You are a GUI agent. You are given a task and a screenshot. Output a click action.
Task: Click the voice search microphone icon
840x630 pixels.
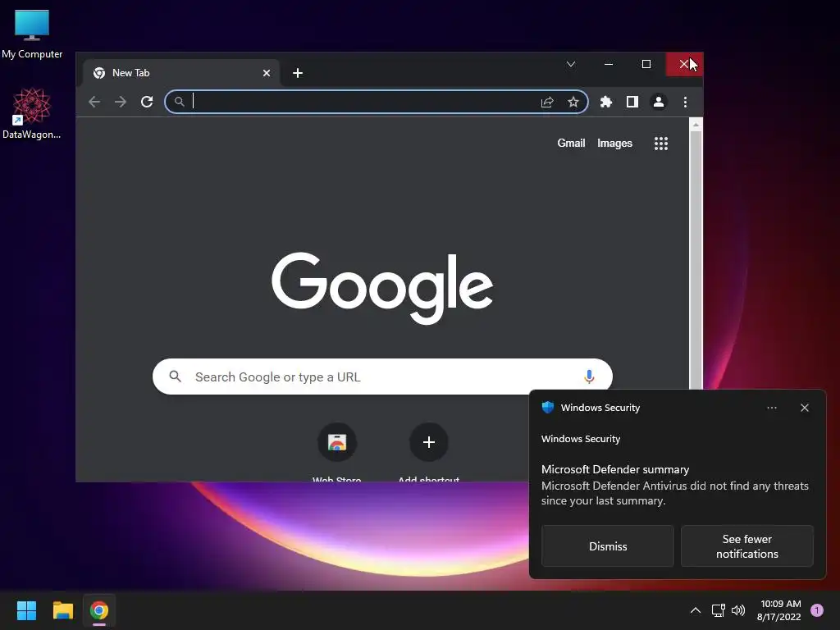(589, 377)
